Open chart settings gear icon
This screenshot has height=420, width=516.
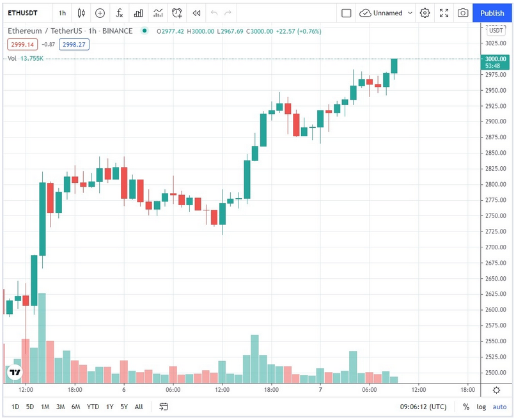coord(425,13)
